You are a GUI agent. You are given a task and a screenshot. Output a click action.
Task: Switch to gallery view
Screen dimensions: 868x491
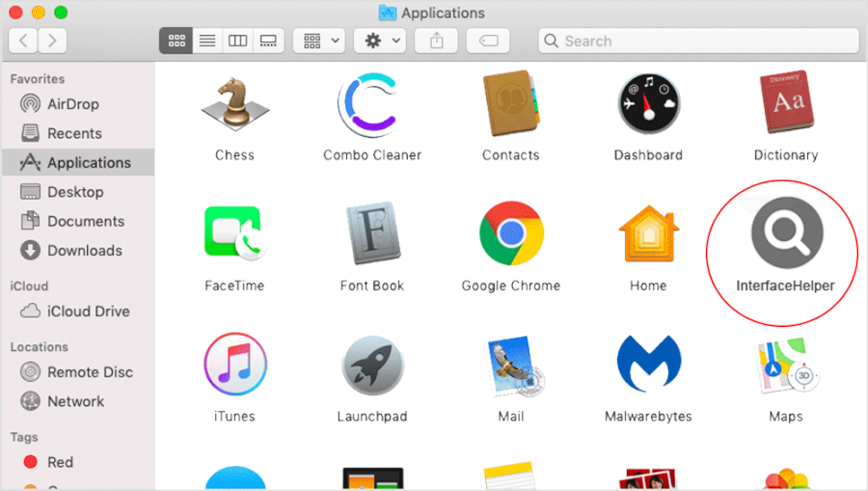(268, 41)
